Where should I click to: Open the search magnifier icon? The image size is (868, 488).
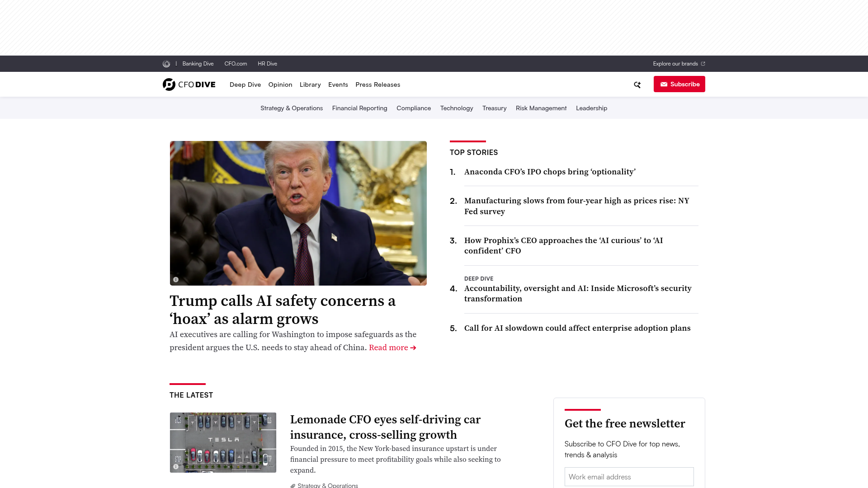click(x=637, y=84)
